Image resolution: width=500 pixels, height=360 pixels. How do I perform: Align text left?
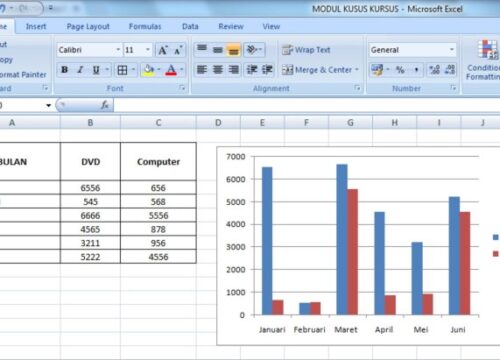coord(202,70)
